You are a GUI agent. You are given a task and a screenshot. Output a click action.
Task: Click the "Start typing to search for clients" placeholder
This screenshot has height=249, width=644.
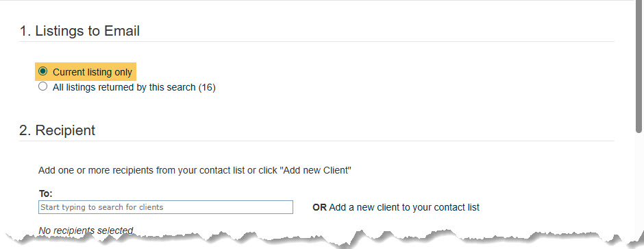(102, 207)
